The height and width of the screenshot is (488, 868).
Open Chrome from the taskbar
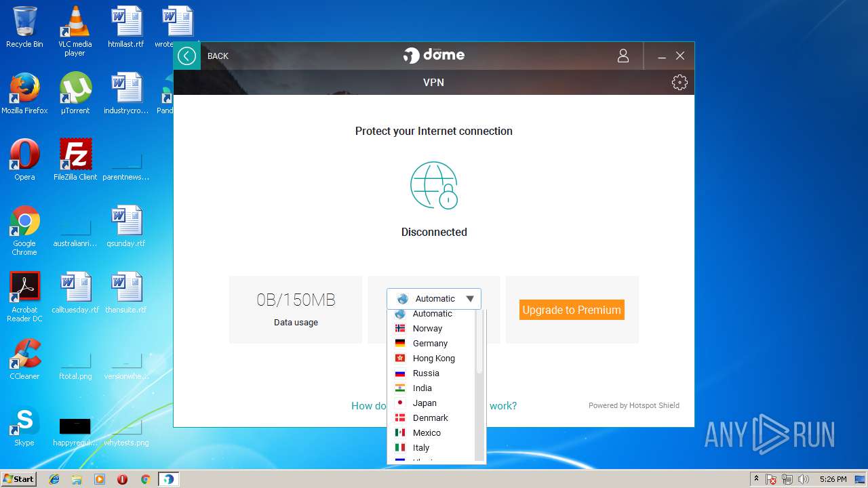click(145, 479)
